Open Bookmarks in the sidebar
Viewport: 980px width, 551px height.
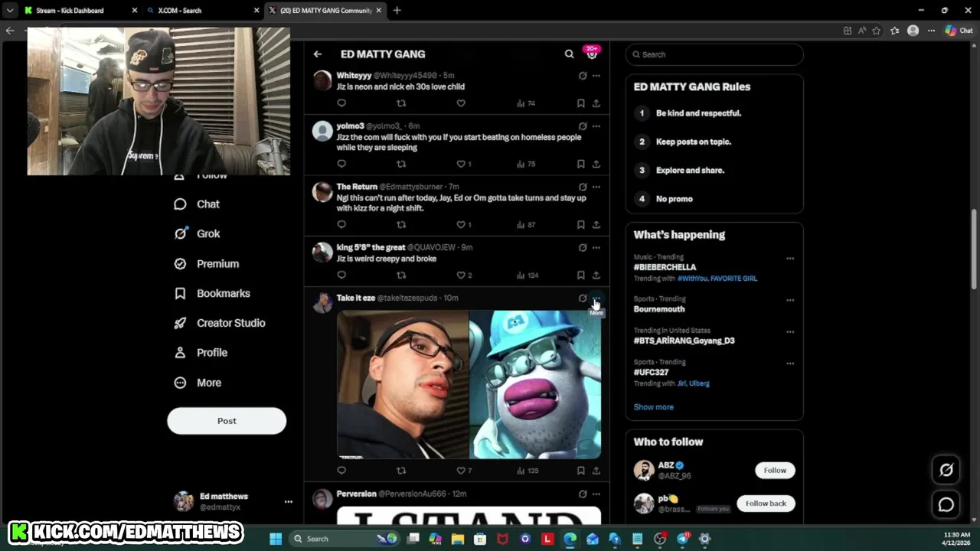pos(212,294)
